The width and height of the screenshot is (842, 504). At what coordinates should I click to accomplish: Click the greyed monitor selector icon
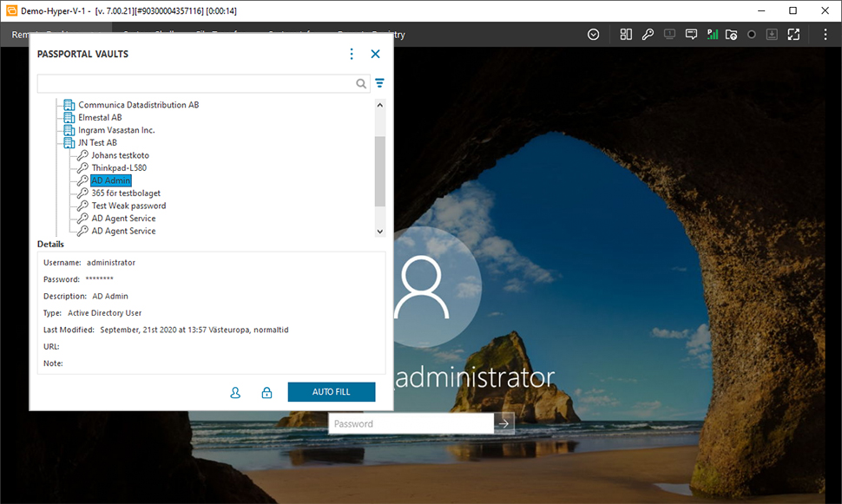coord(669,35)
